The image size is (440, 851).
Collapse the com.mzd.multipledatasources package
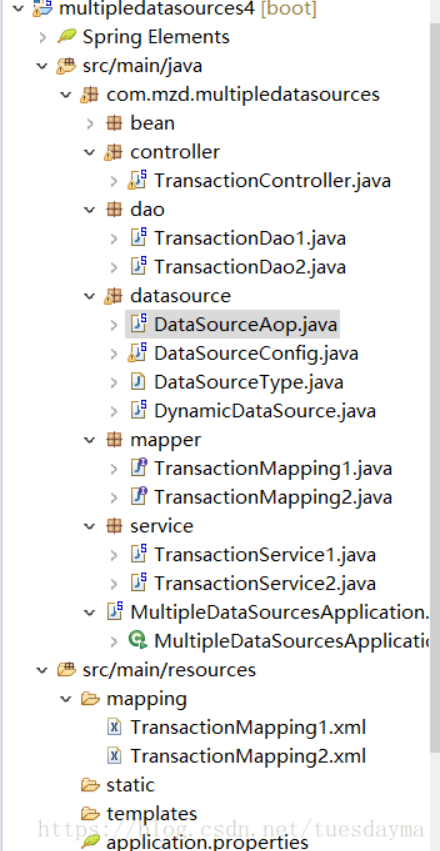coord(66,94)
